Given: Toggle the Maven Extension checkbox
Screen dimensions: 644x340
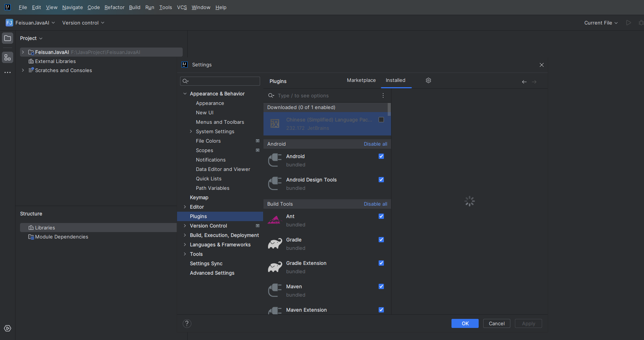Looking at the screenshot, I should pos(381,310).
